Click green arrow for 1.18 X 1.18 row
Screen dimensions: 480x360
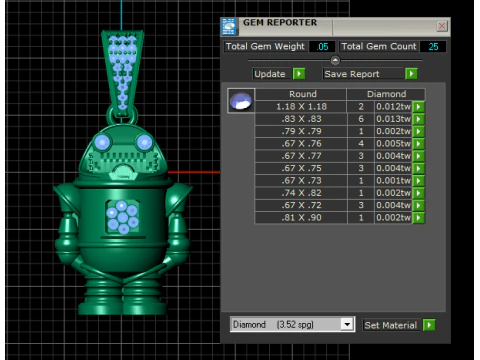coord(418,107)
